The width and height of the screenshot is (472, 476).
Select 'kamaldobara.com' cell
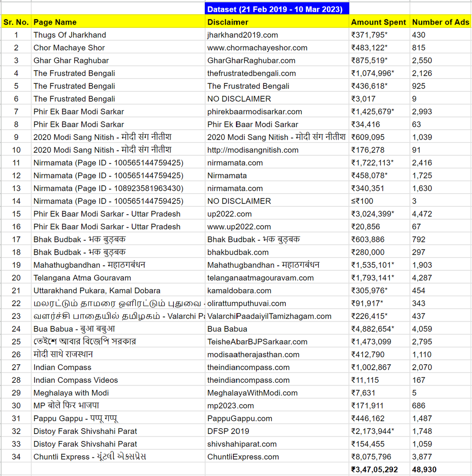pyautogui.click(x=277, y=290)
